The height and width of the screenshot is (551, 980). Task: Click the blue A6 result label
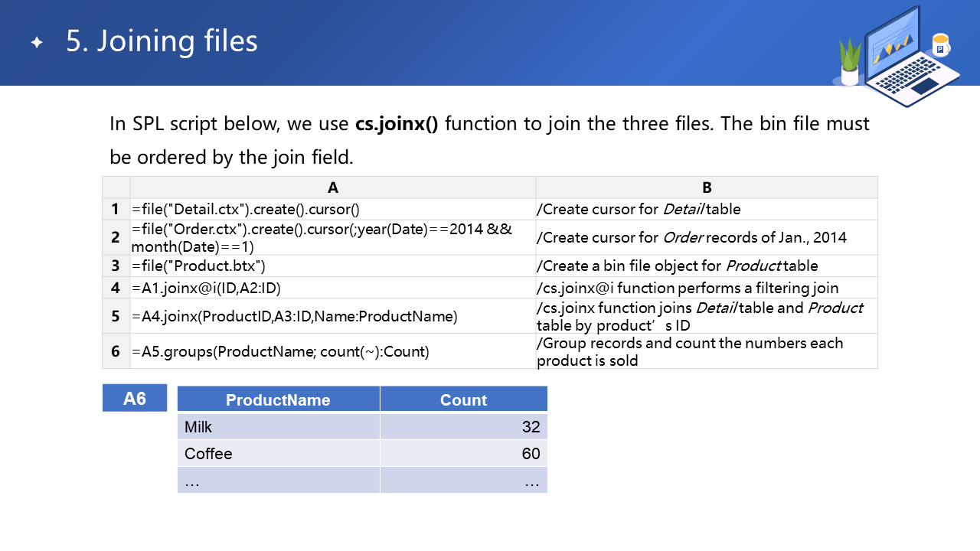135,398
